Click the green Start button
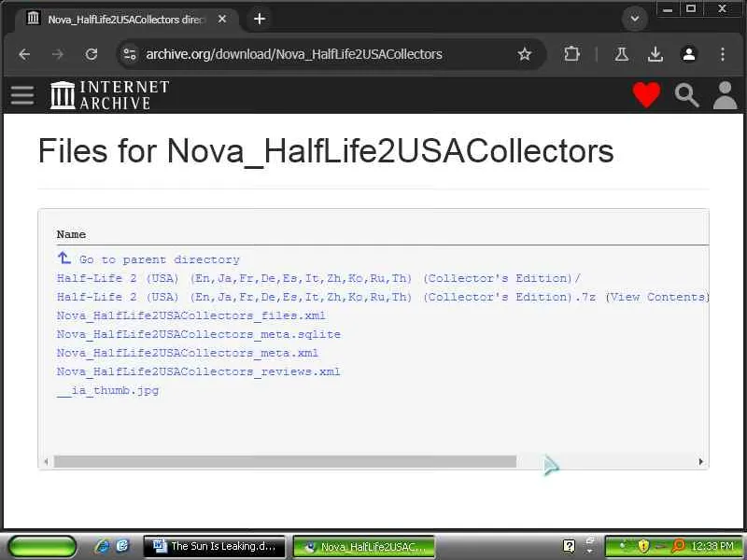 (42, 546)
